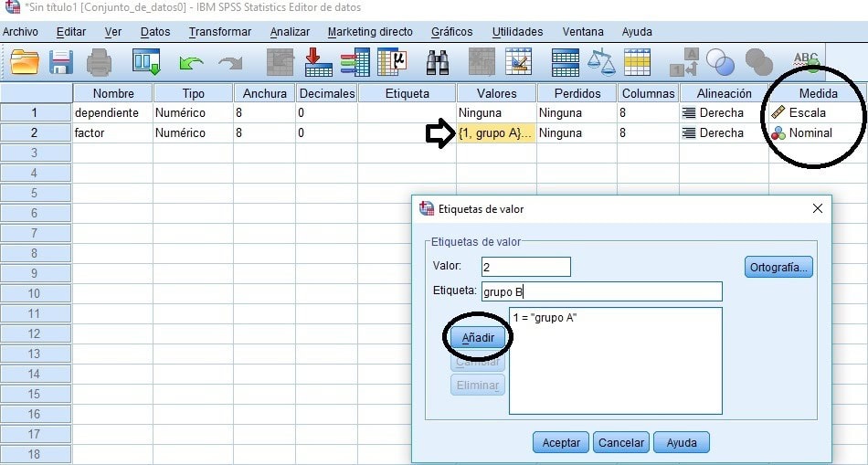Open the Transformar menu
868x465 pixels.
(220, 32)
